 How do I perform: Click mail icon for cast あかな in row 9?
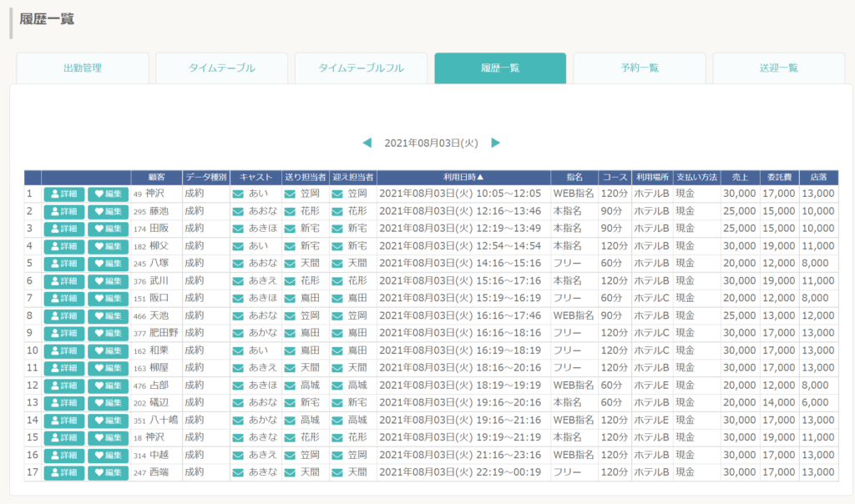pos(238,334)
